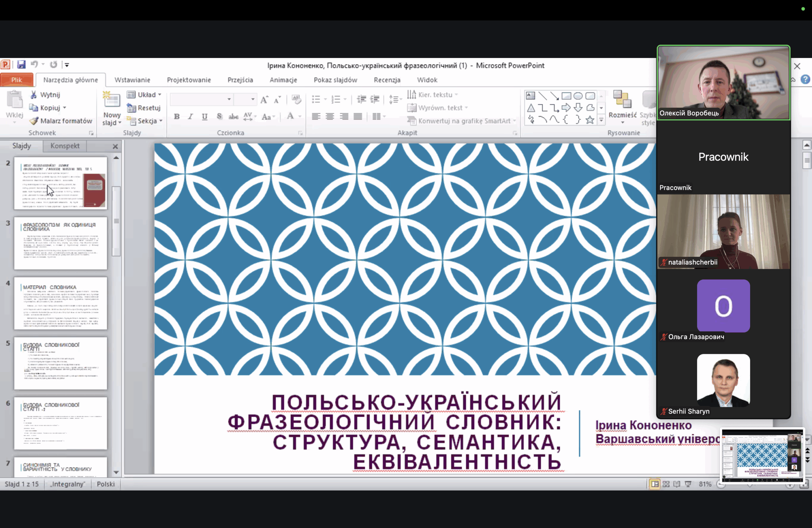Viewport: 812px width, 528px height.
Task: Click the Save icon in quick access toolbar
Action: pos(22,64)
